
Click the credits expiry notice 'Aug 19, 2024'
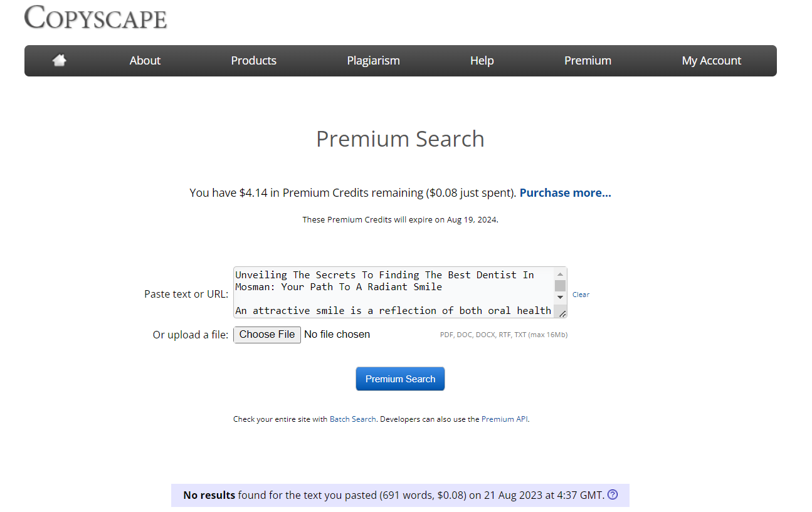[x=472, y=220]
